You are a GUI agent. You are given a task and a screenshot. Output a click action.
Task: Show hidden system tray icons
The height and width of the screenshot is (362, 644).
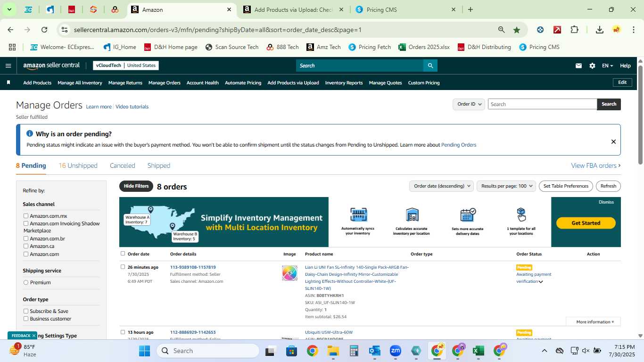coord(545,351)
